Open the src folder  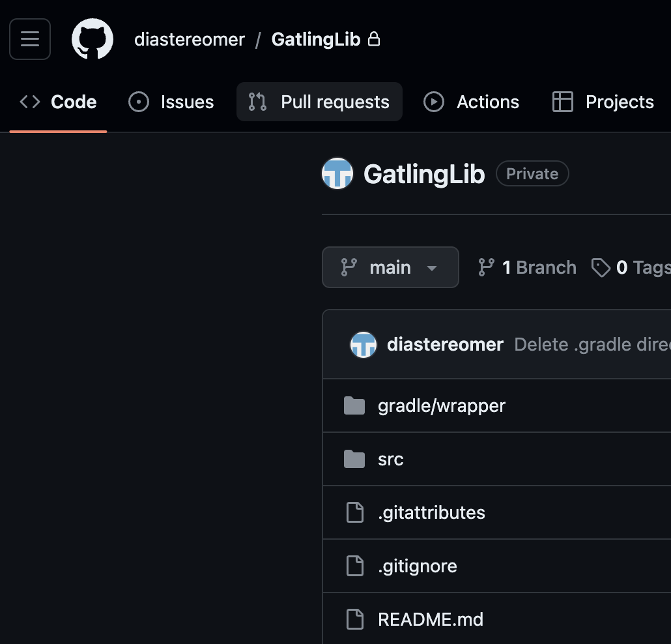[x=391, y=459]
